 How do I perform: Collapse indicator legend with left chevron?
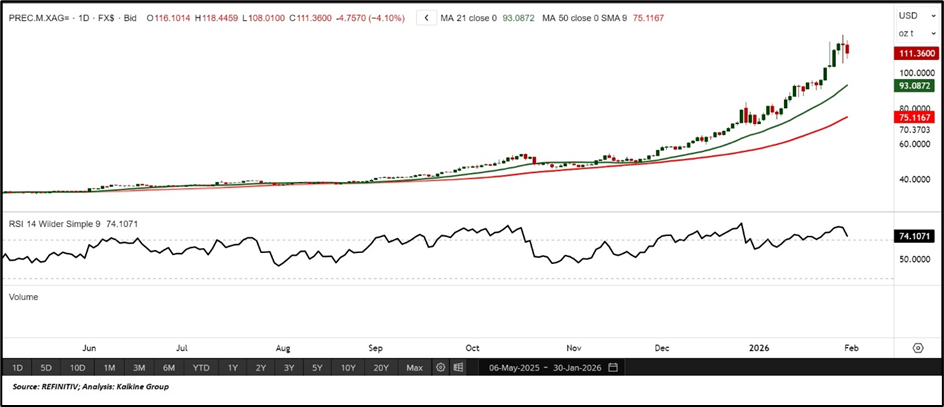coord(427,17)
